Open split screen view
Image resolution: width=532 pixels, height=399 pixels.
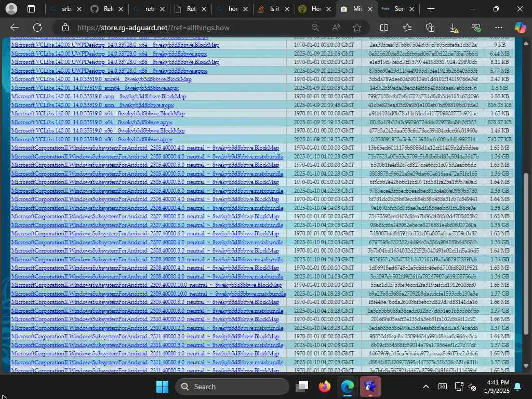384,28
